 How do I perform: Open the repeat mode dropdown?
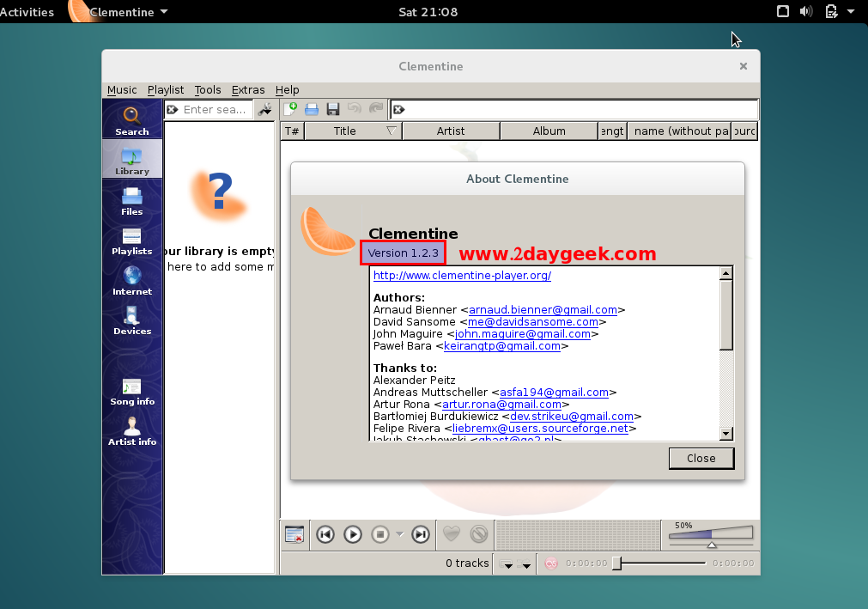(x=507, y=564)
